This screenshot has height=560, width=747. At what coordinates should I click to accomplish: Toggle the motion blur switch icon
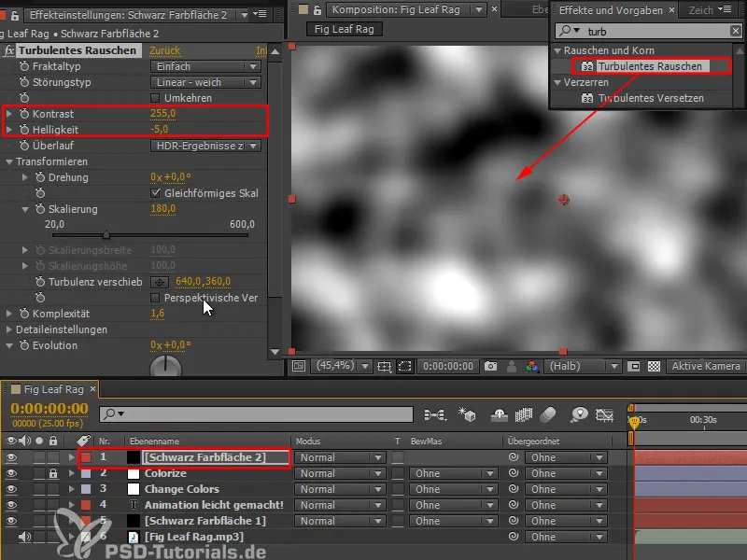pos(548,414)
